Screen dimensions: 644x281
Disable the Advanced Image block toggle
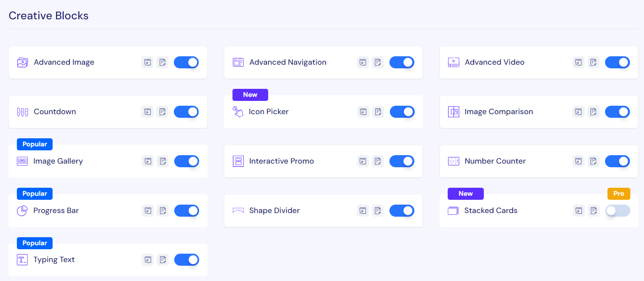click(x=186, y=62)
